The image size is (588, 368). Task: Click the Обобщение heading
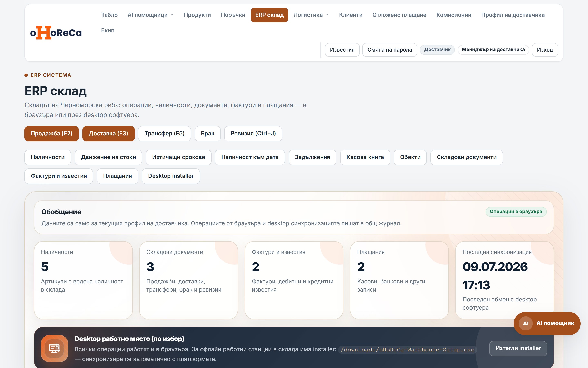coord(61,212)
